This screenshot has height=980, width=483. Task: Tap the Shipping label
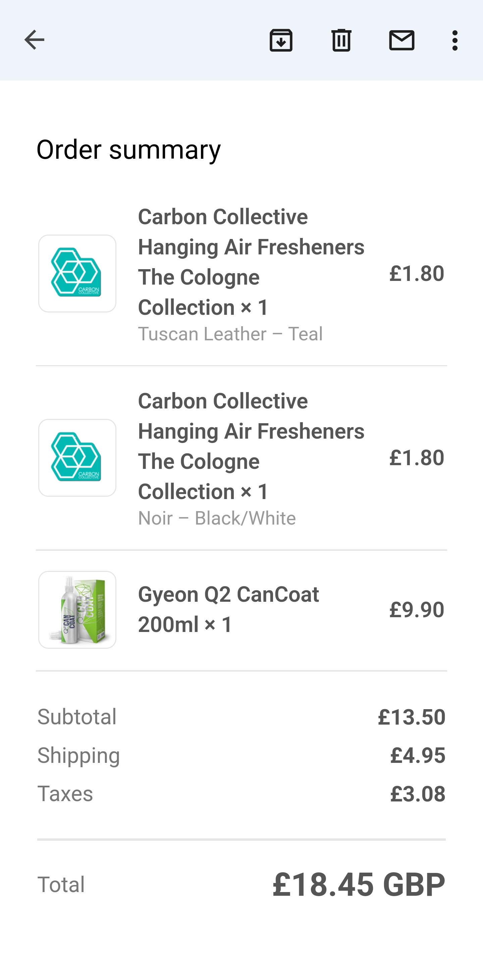click(79, 755)
